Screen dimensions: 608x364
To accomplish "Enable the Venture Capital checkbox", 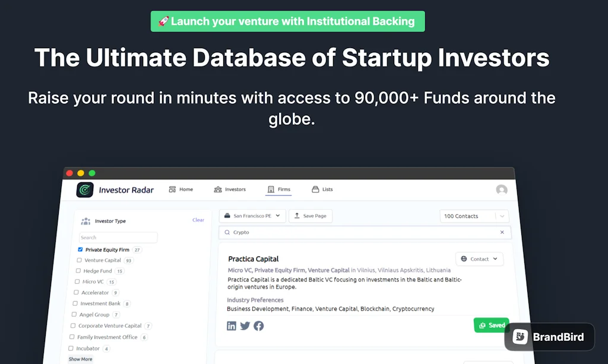I will coord(79,260).
